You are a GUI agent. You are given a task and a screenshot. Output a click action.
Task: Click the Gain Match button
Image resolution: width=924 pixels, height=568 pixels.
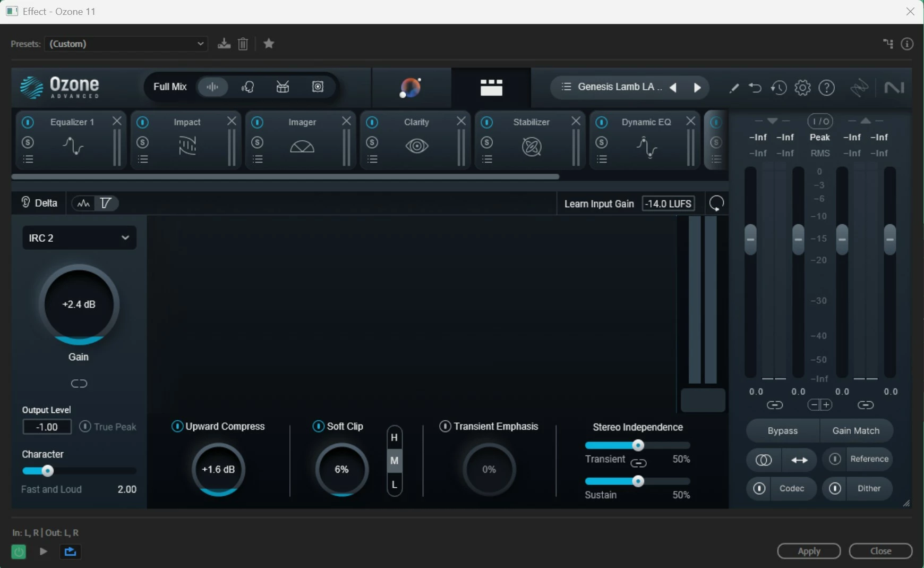[856, 430]
